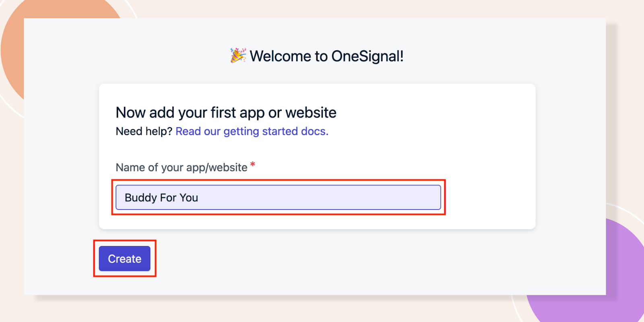The image size is (644, 322).
Task: Click the party popper emoji in the heading
Action: click(x=237, y=56)
